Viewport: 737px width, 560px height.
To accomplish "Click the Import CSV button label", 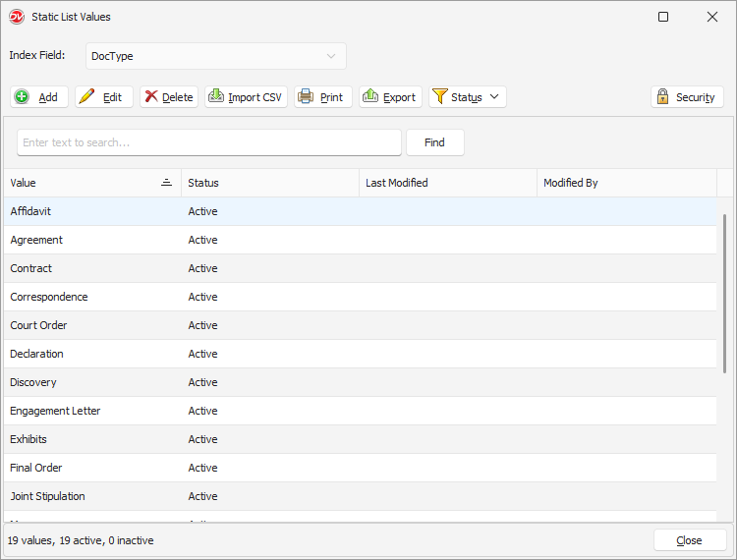I will [255, 97].
